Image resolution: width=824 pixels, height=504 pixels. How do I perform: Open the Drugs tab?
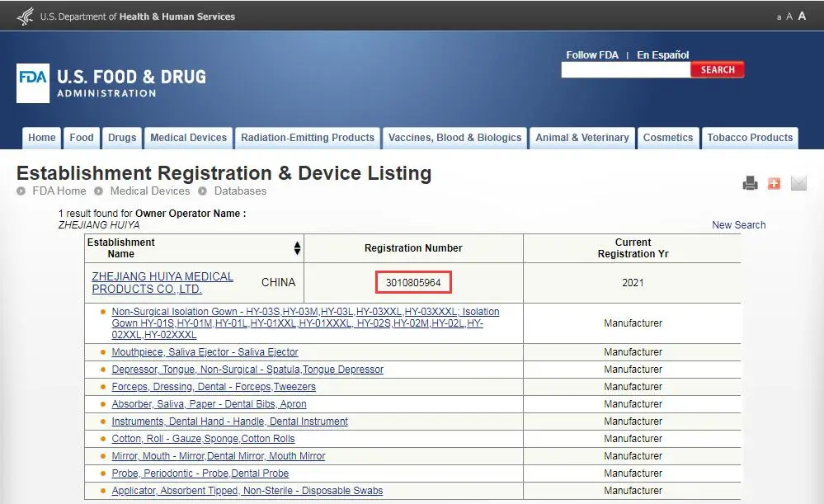pos(122,138)
